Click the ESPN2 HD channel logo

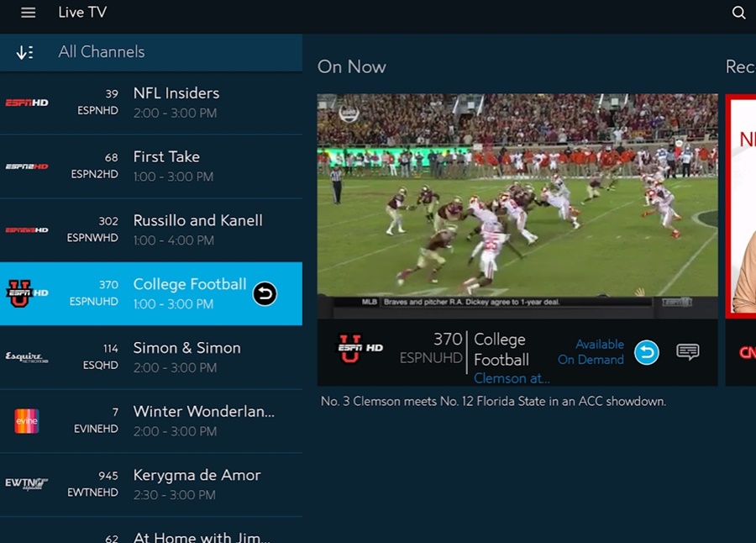pyautogui.click(x=27, y=166)
